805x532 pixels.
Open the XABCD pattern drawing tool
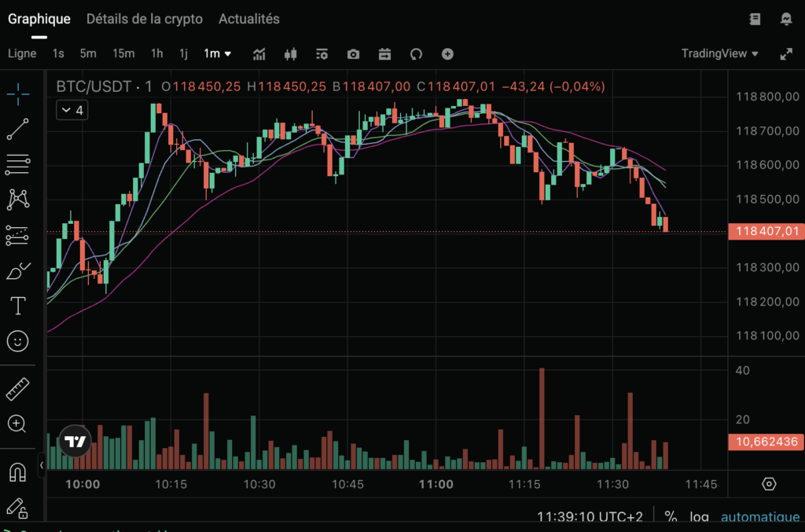click(17, 200)
